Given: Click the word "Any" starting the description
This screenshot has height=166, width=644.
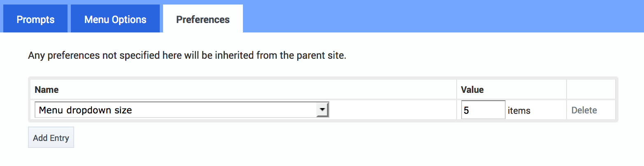Looking at the screenshot, I should pos(36,55).
